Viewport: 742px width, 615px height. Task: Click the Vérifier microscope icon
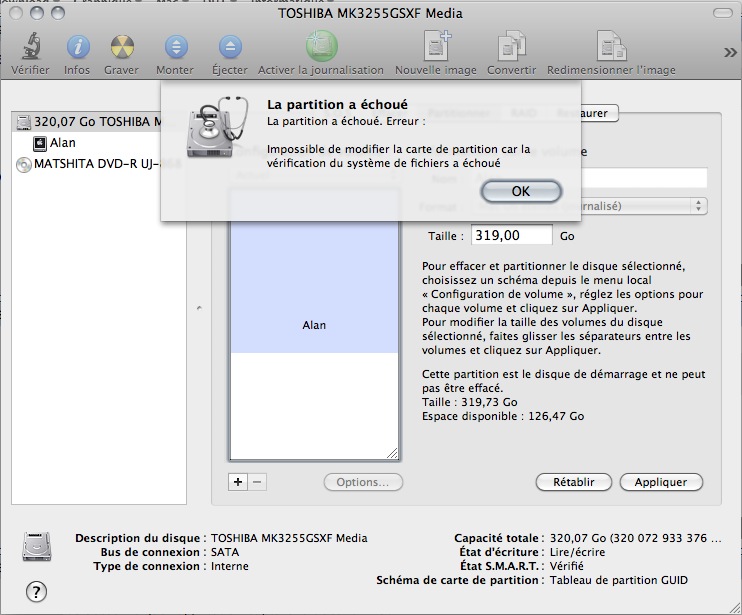(31, 46)
